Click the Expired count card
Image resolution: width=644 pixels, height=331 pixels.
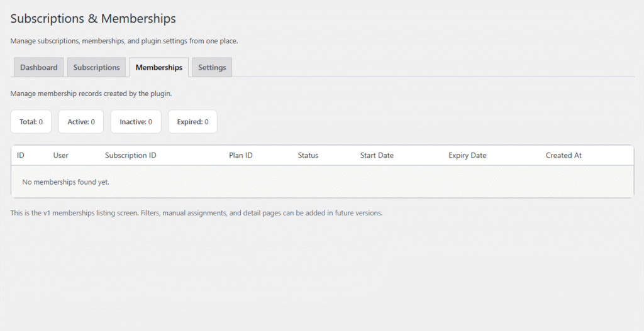pyautogui.click(x=192, y=122)
